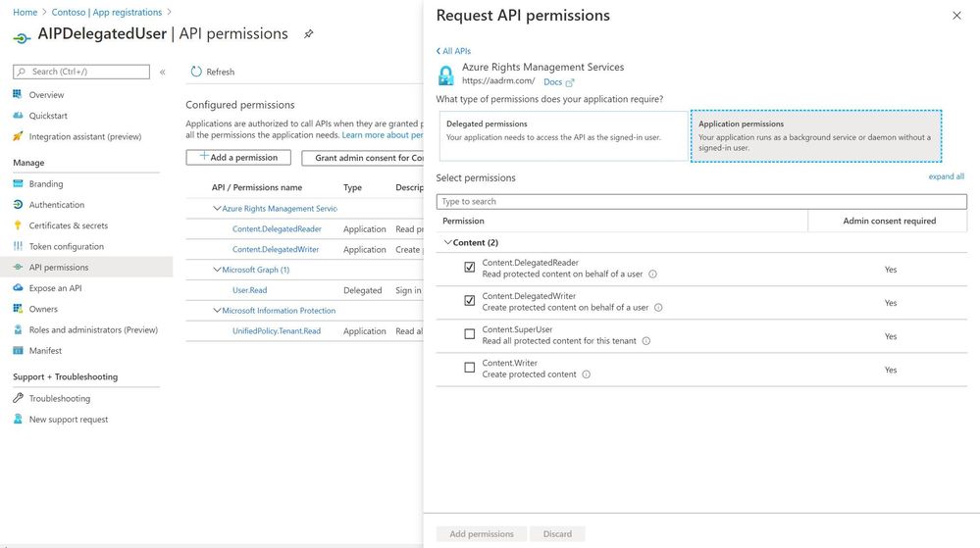The width and height of the screenshot is (980, 548).
Task: Open the Manifest sidebar icon
Action: pos(19,350)
